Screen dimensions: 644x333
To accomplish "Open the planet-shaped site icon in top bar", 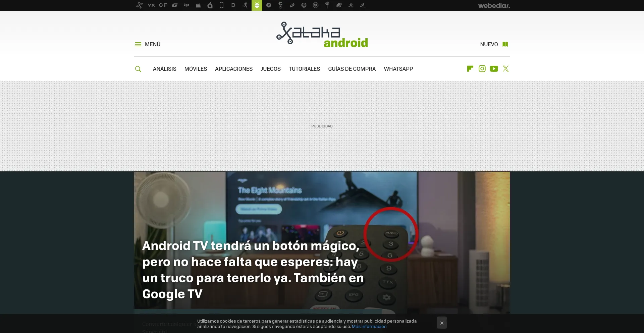I will (x=339, y=5).
